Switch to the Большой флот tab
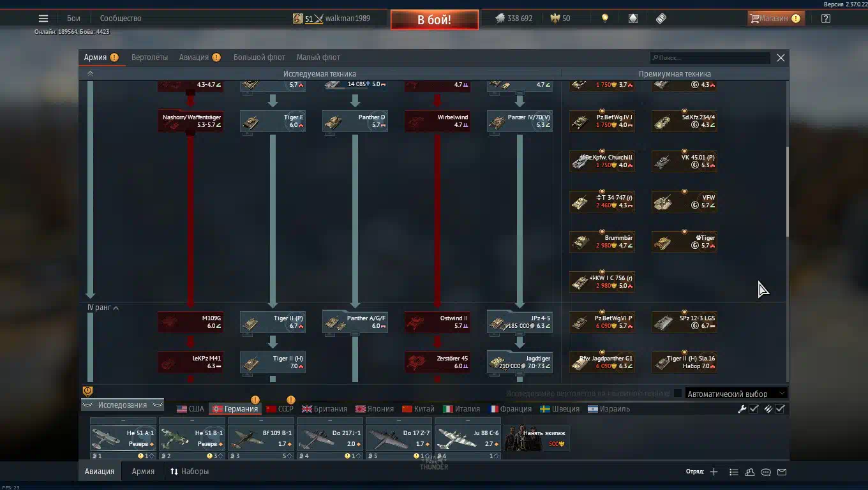The width and height of the screenshot is (868, 490). [x=259, y=57]
